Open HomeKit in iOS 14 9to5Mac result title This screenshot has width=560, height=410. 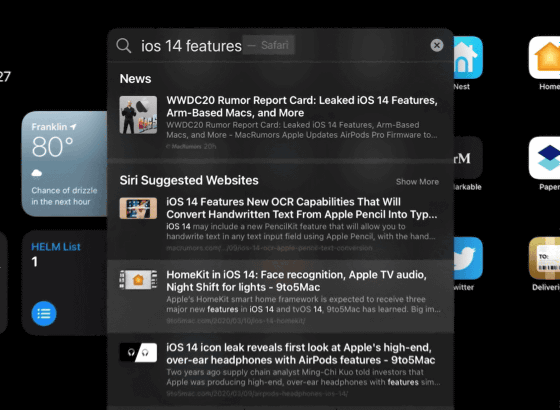click(296, 281)
